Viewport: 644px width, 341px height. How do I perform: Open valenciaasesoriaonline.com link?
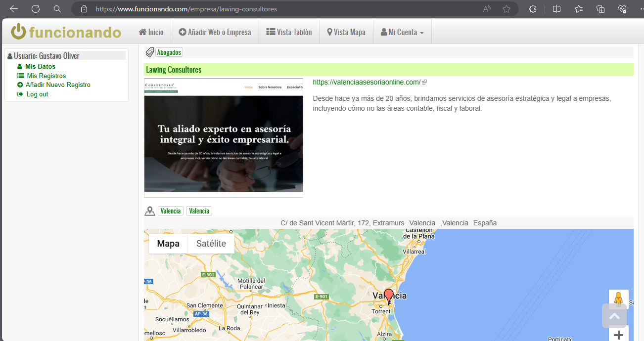click(367, 83)
